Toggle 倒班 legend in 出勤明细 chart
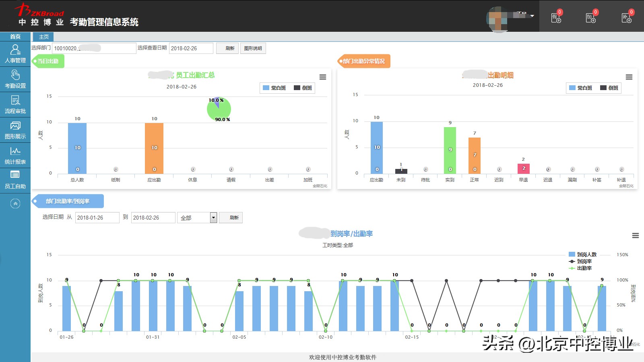The height and width of the screenshot is (362, 644). [x=609, y=88]
